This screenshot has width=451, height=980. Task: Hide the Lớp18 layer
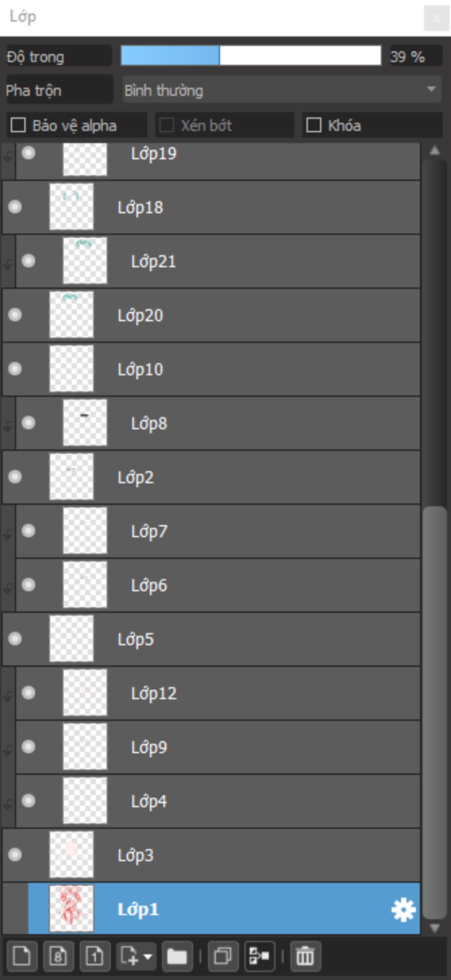(15, 206)
